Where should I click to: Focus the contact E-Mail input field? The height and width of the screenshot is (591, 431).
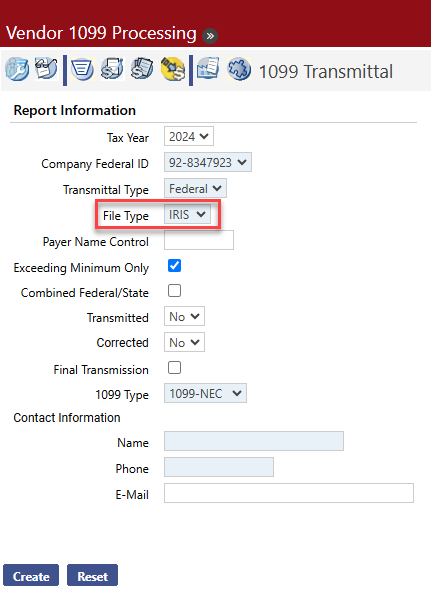tap(289, 493)
